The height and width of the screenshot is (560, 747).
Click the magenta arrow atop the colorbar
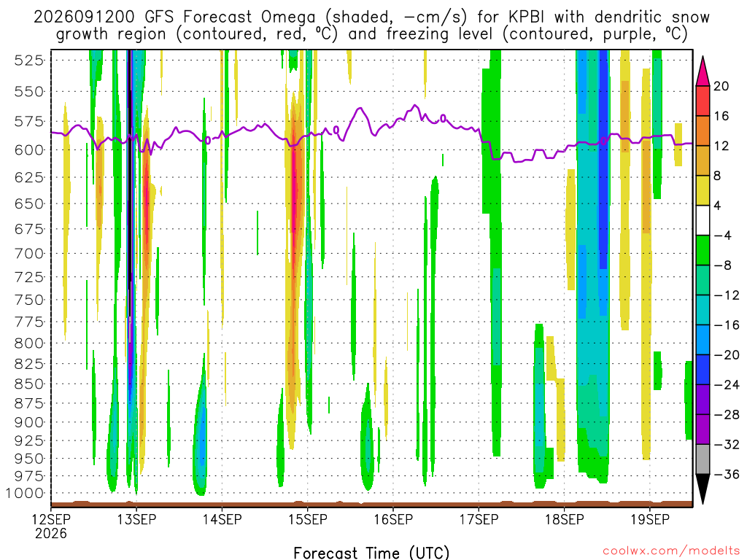(703, 71)
